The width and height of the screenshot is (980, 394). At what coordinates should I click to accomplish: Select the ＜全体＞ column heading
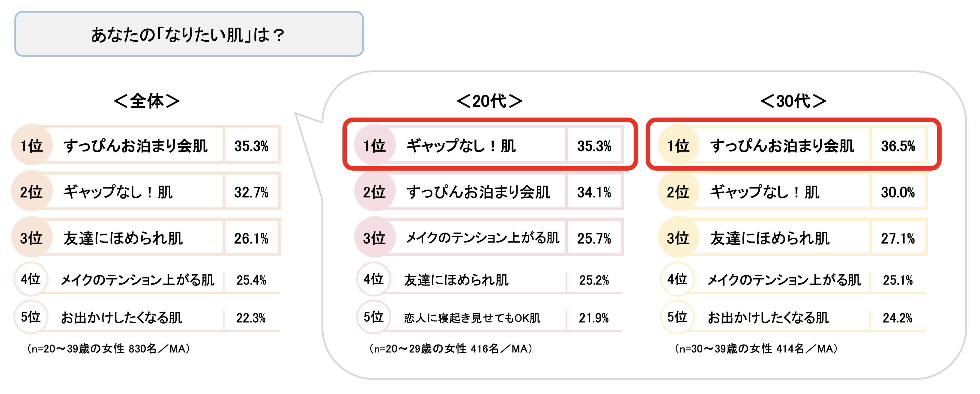[146, 101]
